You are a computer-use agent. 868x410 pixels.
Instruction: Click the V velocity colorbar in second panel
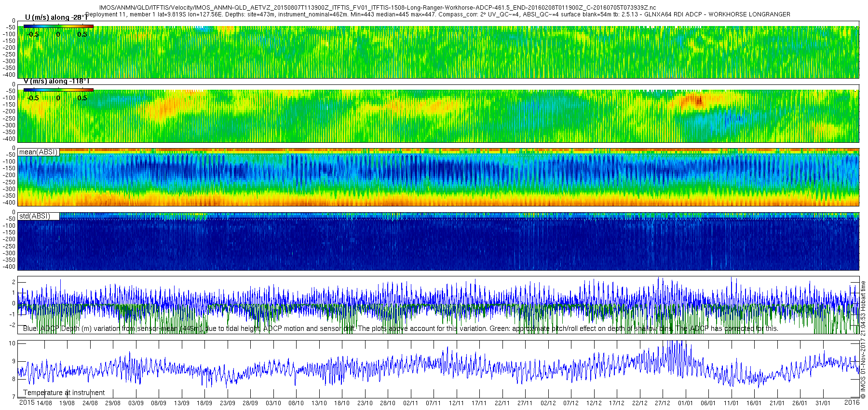pos(58,90)
